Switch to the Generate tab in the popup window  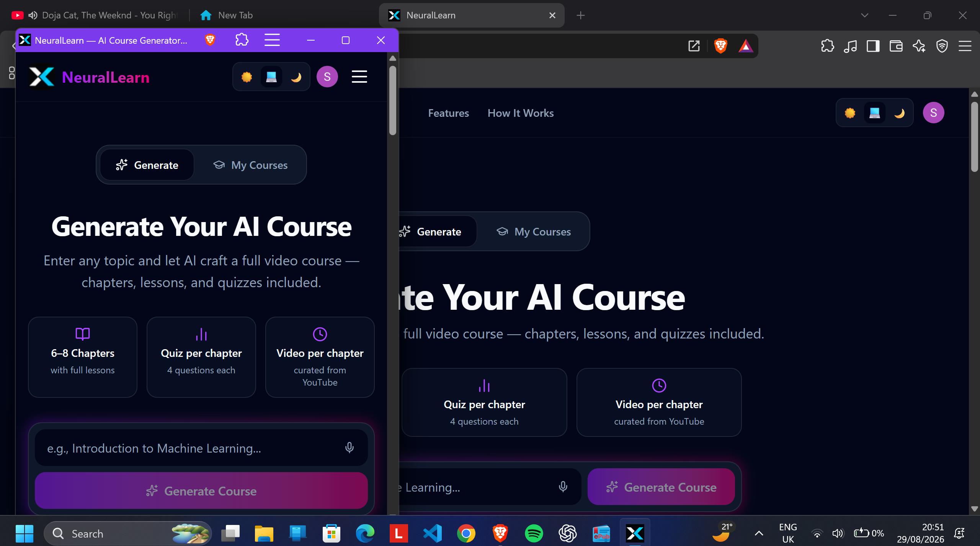[x=147, y=165]
